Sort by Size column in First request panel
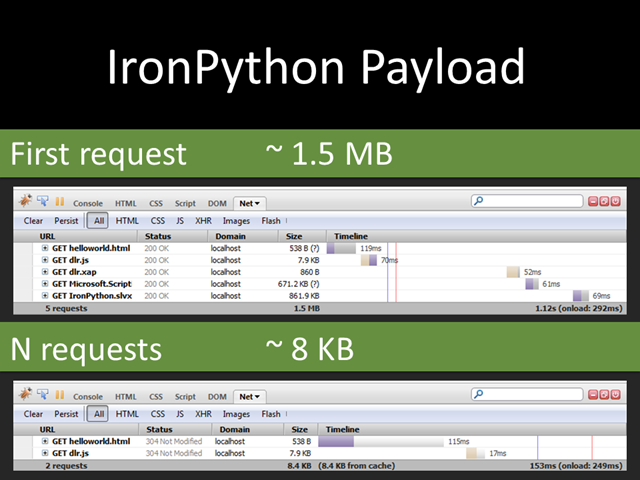640x480 pixels. (x=302, y=236)
